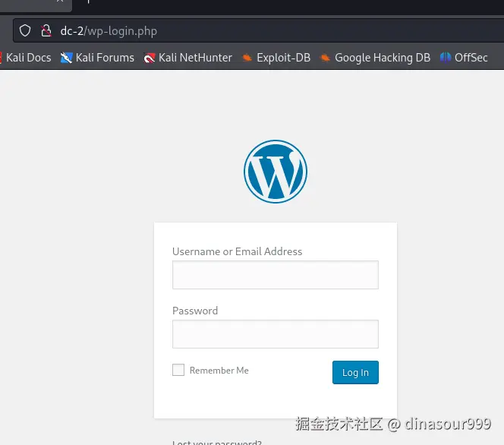Click the OffSec bookmark icon
Screen dimensions: 504x445
click(x=446, y=58)
